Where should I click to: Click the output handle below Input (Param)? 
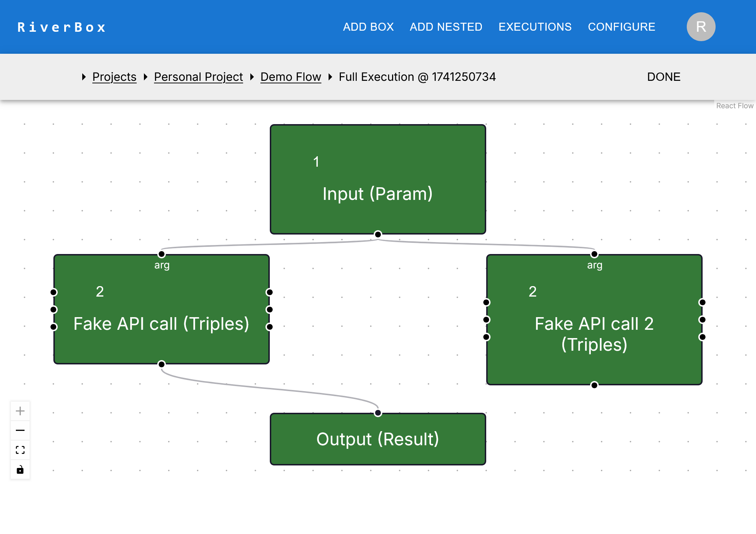click(x=378, y=234)
